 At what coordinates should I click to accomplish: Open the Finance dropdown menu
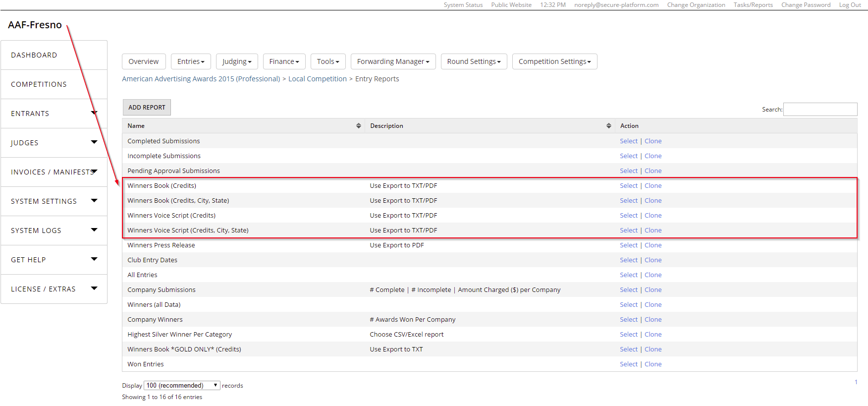[x=284, y=61]
